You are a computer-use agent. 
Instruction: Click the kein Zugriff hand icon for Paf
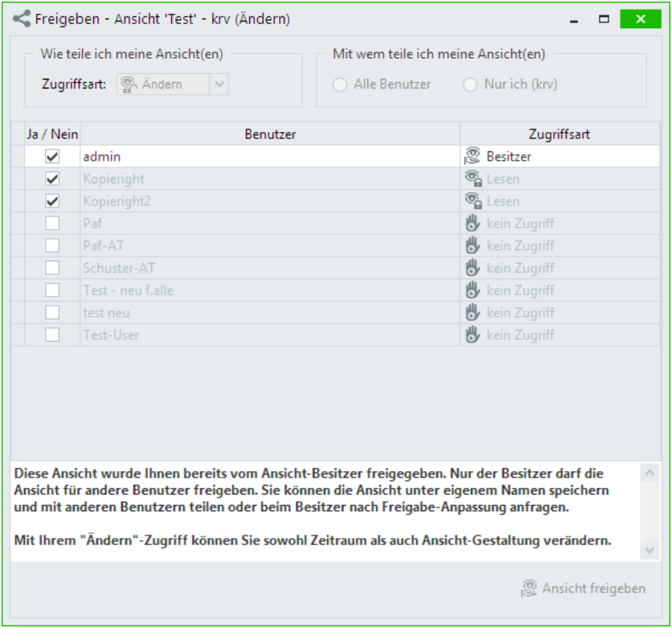pos(473,224)
